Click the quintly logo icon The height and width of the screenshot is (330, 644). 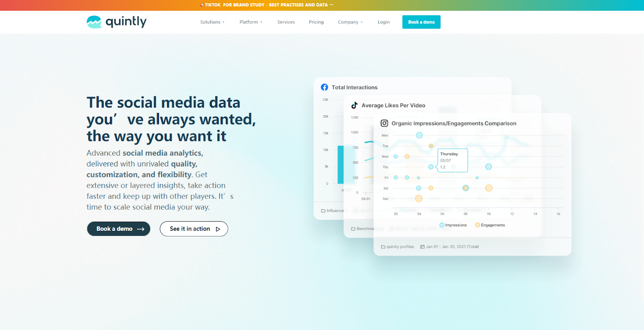pyautogui.click(x=94, y=22)
